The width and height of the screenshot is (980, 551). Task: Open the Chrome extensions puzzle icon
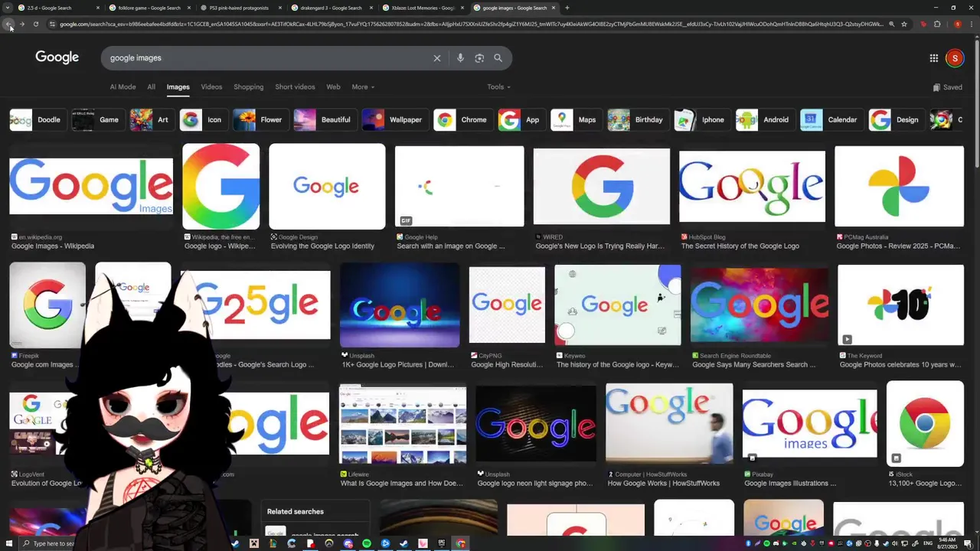[937, 24]
